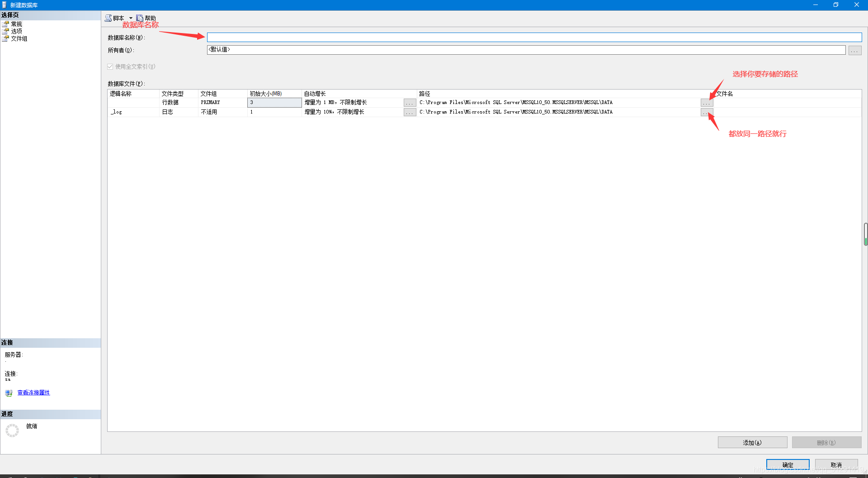Click the 文件组 column header
This screenshot has width=868, height=478.
coord(223,94)
